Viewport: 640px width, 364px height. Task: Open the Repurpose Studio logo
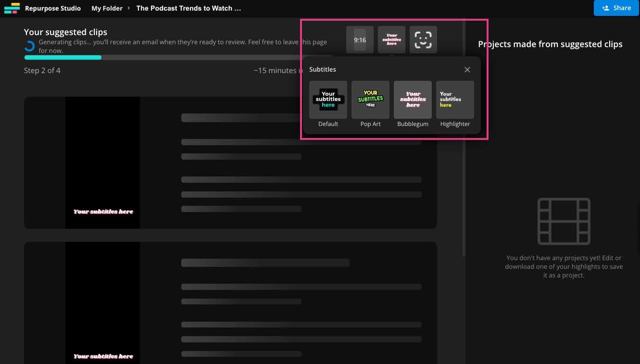(12, 8)
